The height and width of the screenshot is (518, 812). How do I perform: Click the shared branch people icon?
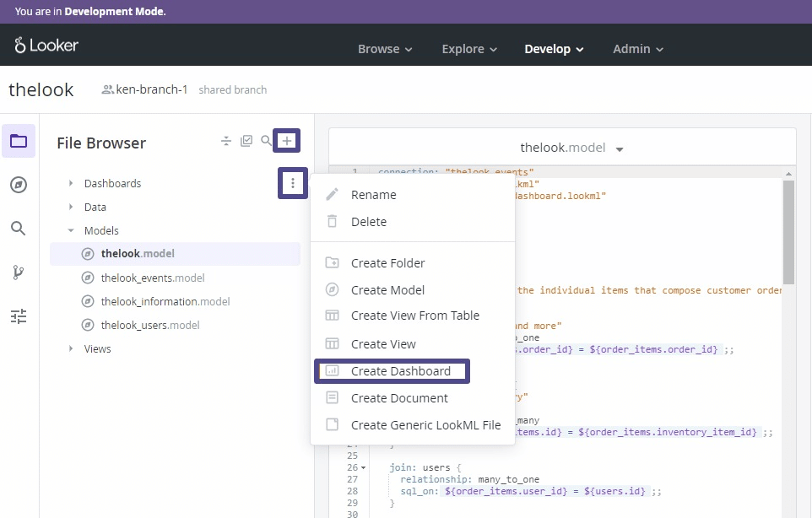click(107, 90)
